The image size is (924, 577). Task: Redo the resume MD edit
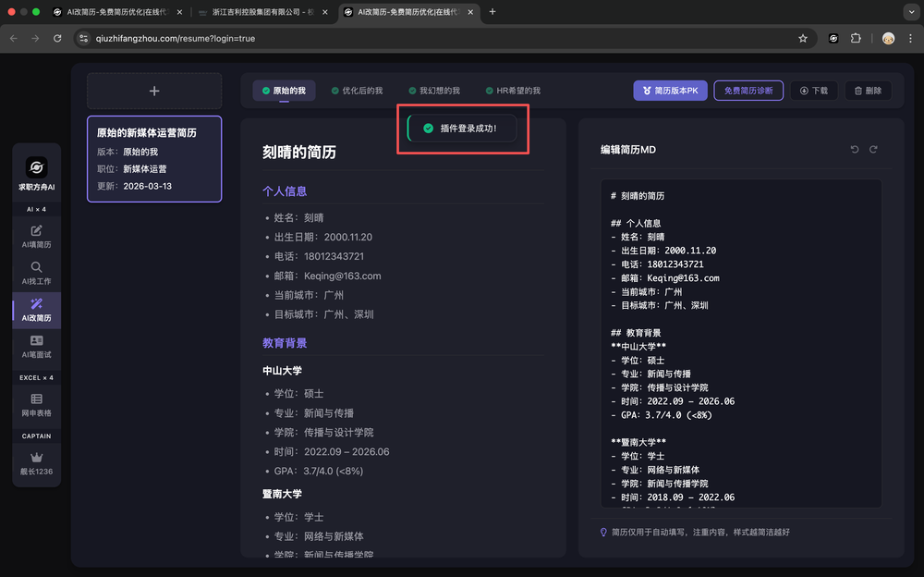pyautogui.click(x=873, y=149)
